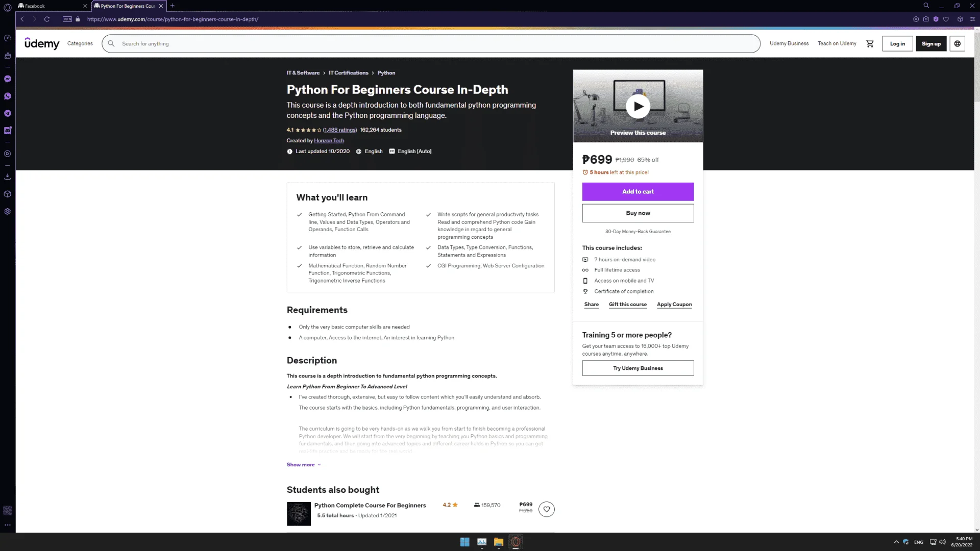980x551 pixels.
Task: Click the Python Complete Course thumbnail
Action: 299,514
